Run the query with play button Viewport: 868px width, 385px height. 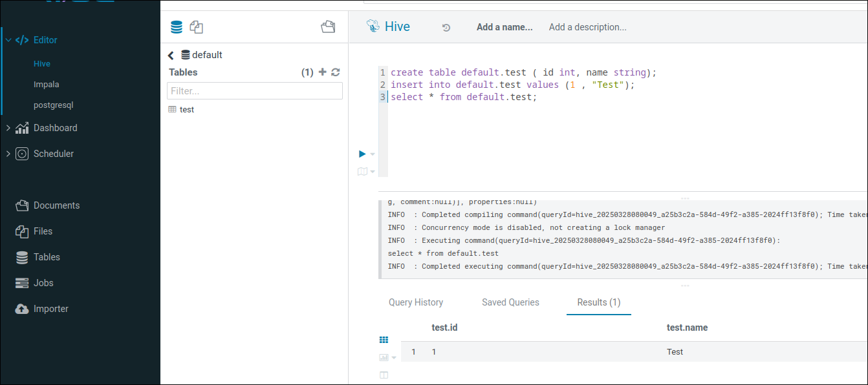(362, 154)
